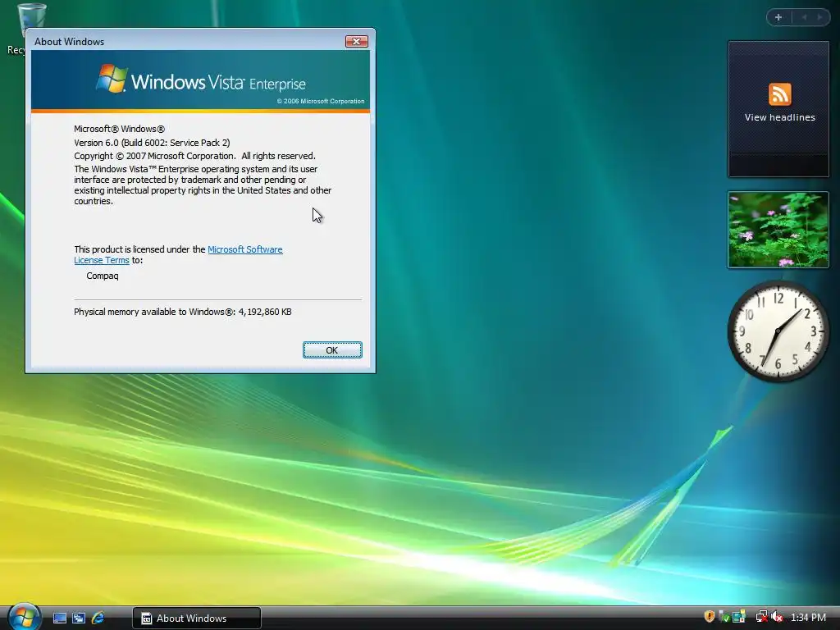
Task: Close the About Windows dialog
Action: point(356,41)
